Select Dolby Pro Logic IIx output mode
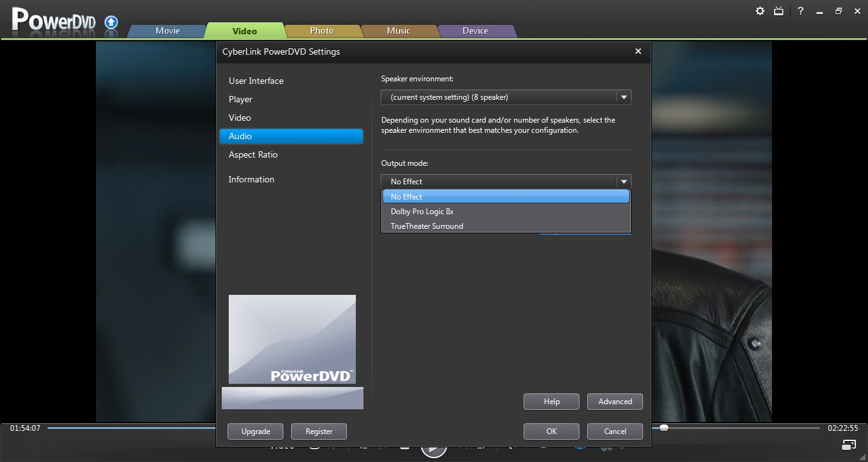Image resolution: width=868 pixels, height=462 pixels. coord(506,212)
